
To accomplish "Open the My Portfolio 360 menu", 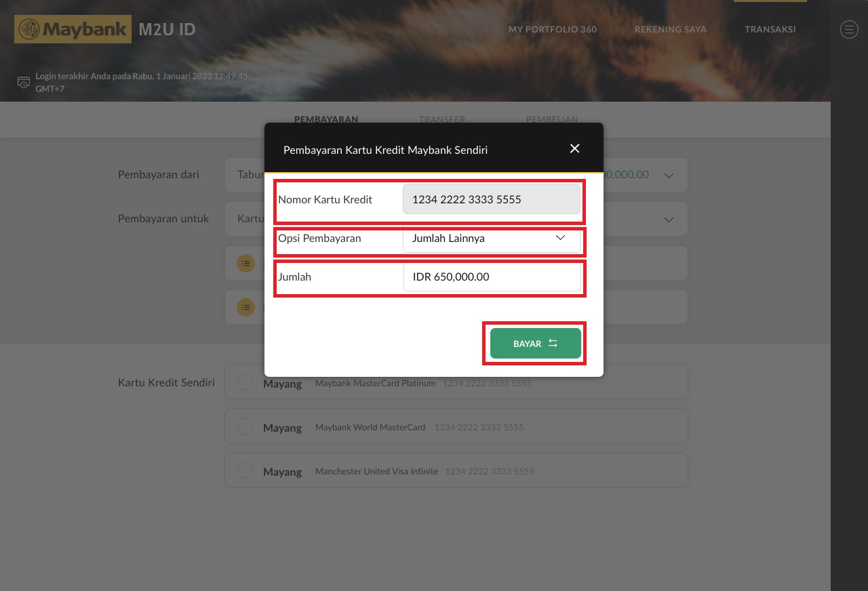I will [553, 30].
